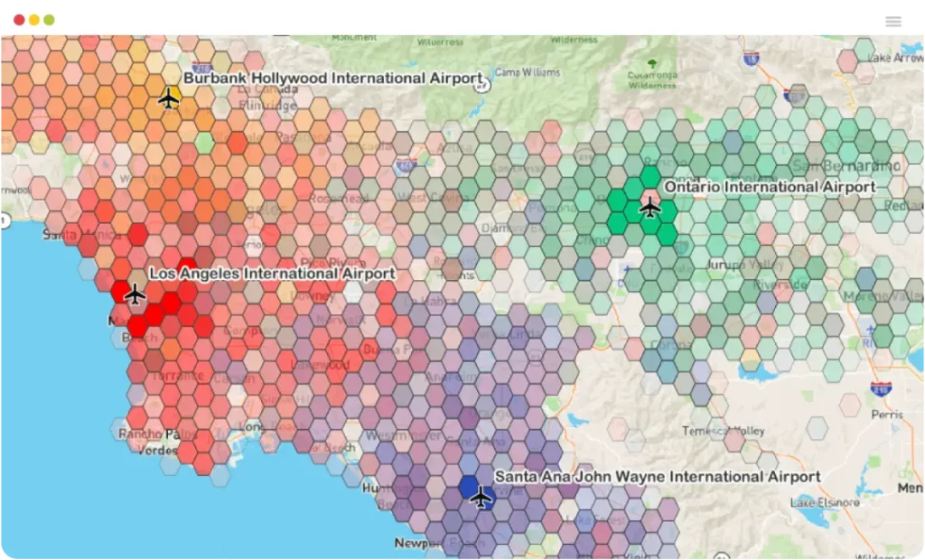Click the "Pico Rivera" city label
Screen dimensions: 925x560
(332, 263)
